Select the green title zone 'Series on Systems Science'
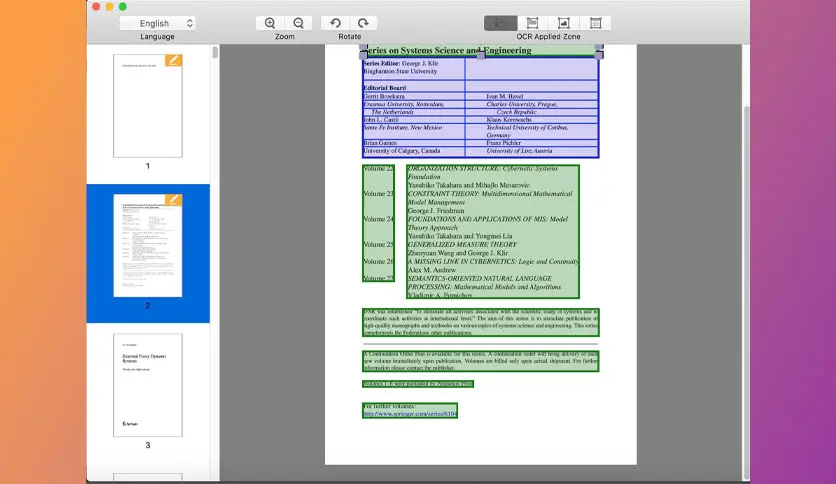 pos(480,51)
